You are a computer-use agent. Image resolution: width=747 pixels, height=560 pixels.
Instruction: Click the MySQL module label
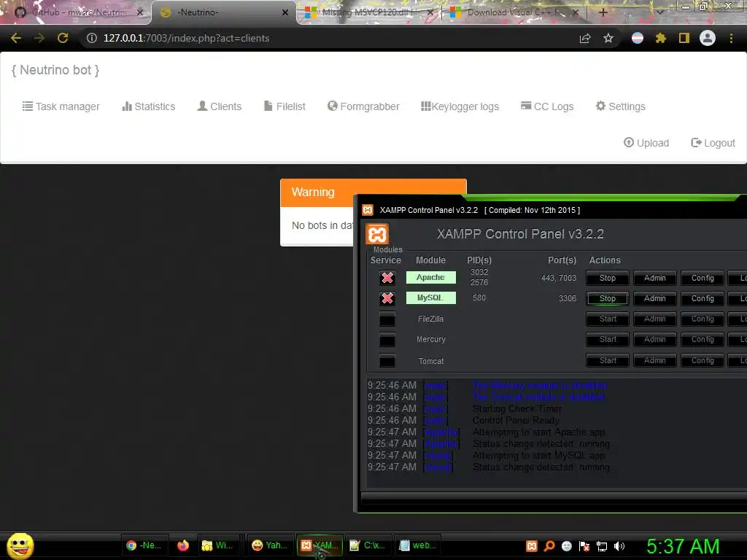430,297
